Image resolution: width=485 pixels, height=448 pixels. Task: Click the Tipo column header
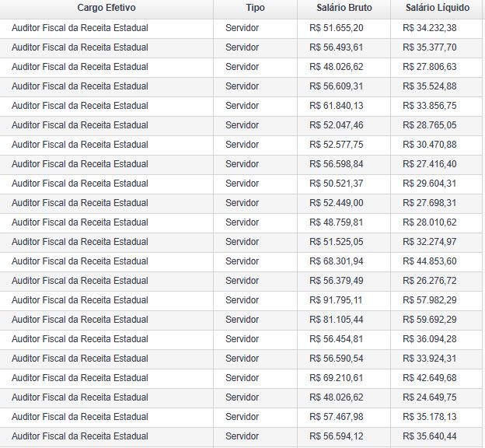point(255,8)
